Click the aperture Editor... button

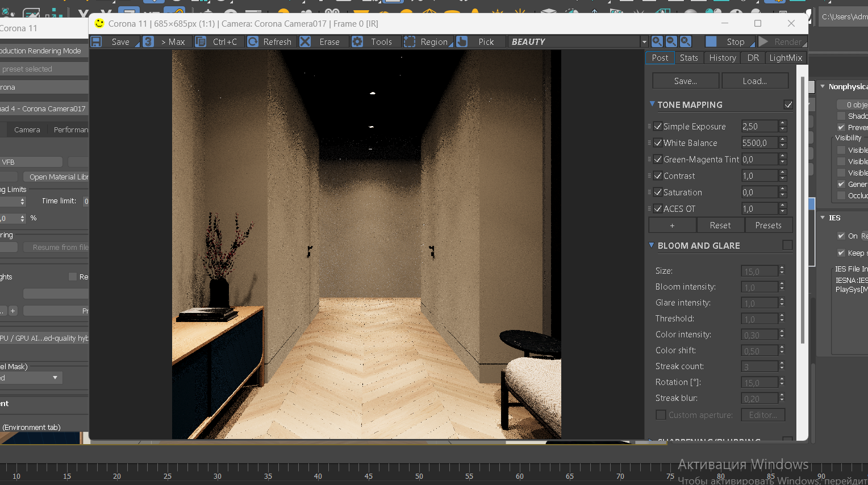point(763,415)
